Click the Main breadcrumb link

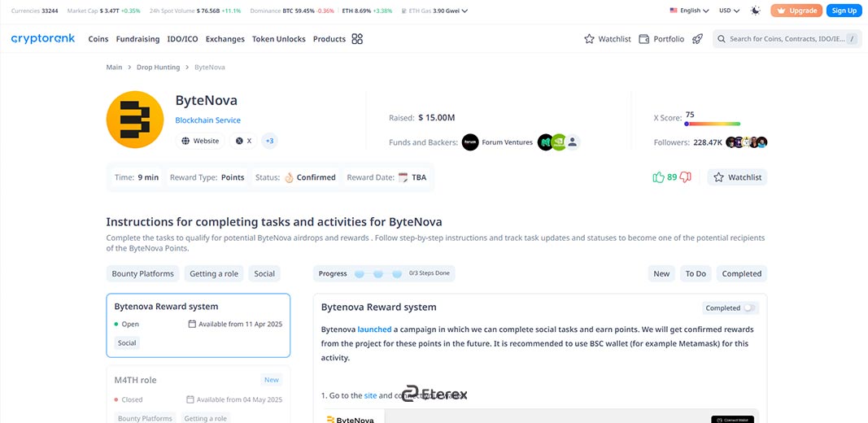click(x=114, y=67)
